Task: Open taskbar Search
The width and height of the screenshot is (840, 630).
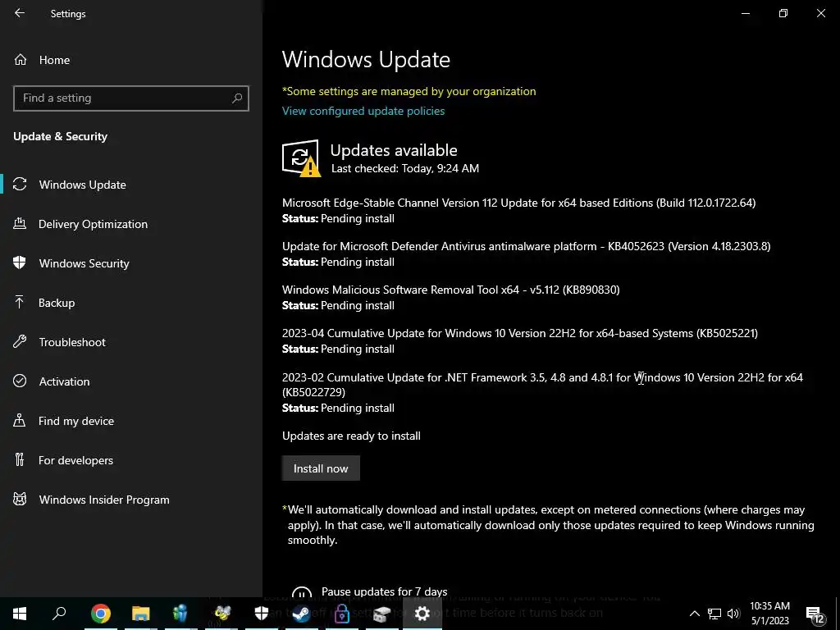Action: (x=59, y=614)
